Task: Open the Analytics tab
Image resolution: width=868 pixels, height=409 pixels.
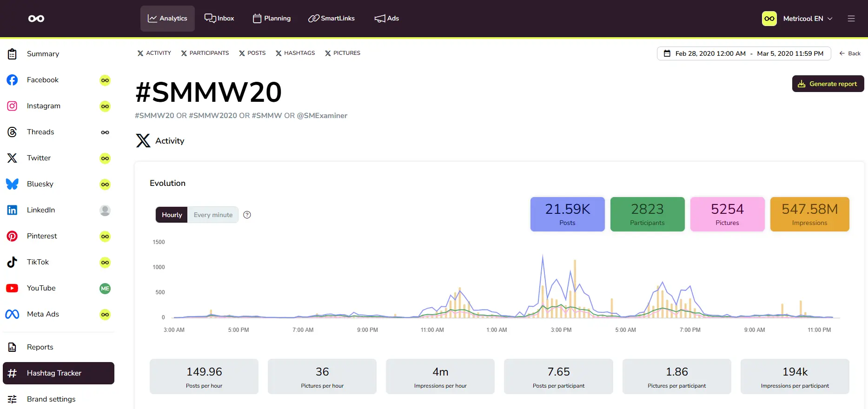Action: point(167,19)
